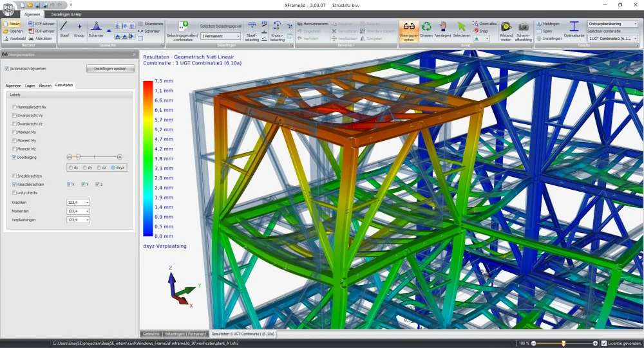The height and width of the screenshot is (348, 644).
Task: Toggle Snap in the Beeld group
Action: 480,31
